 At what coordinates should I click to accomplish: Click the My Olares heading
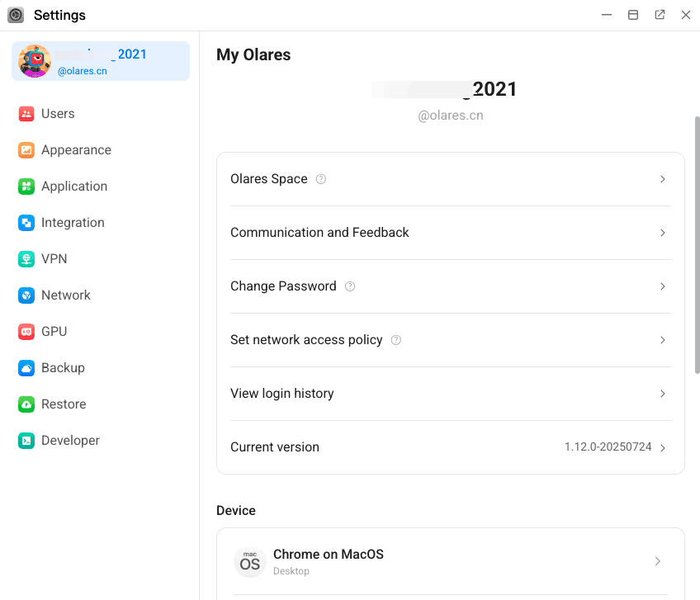(253, 54)
